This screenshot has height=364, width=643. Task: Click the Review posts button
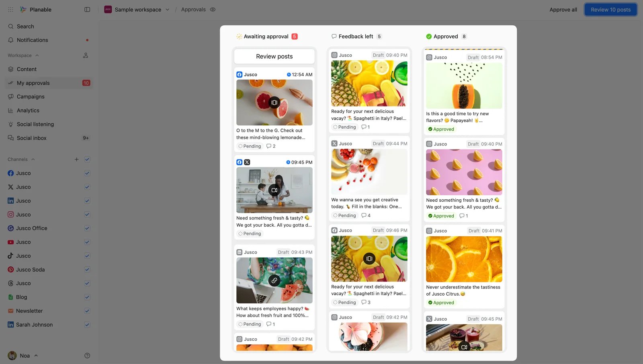coord(274,57)
